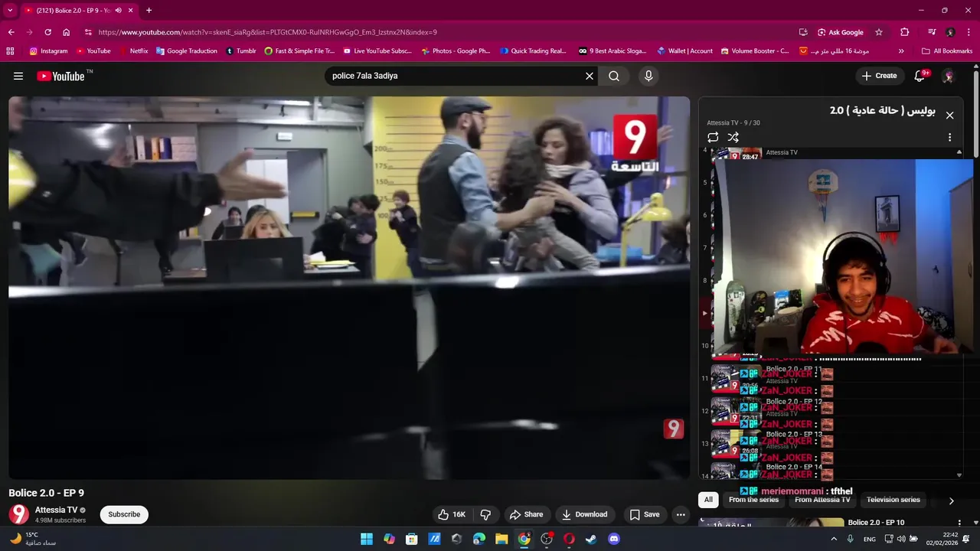Show hidden system tray icons
The width and height of the screenshot is (980, 551).
(x=834, y=539)
